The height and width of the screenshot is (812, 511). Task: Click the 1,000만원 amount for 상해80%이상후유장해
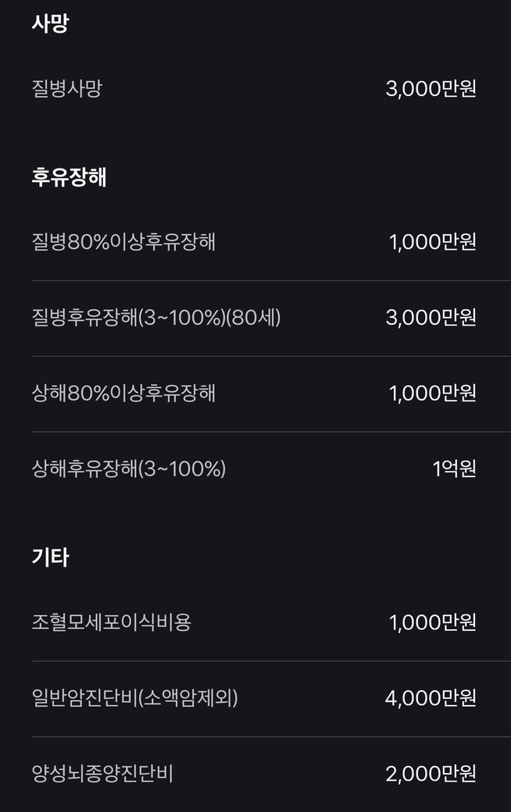(x=432, y=394)
